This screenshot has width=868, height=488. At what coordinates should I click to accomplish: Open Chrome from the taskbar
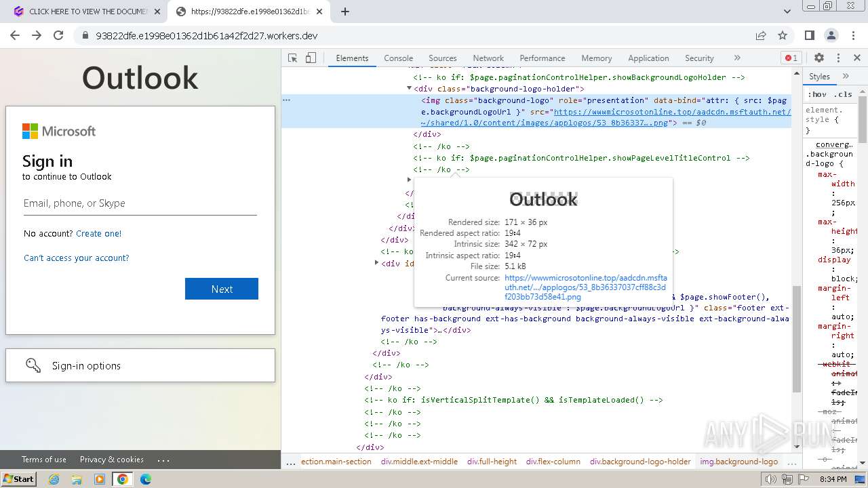122,479
